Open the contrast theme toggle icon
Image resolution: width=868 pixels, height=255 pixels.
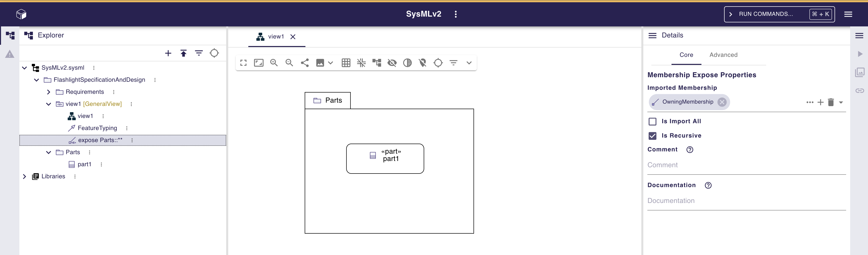tap(407, 63)
